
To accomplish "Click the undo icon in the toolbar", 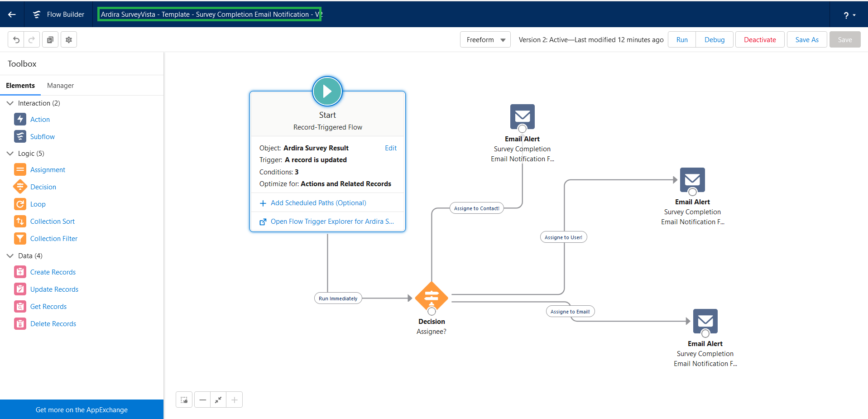I will 16,39.
